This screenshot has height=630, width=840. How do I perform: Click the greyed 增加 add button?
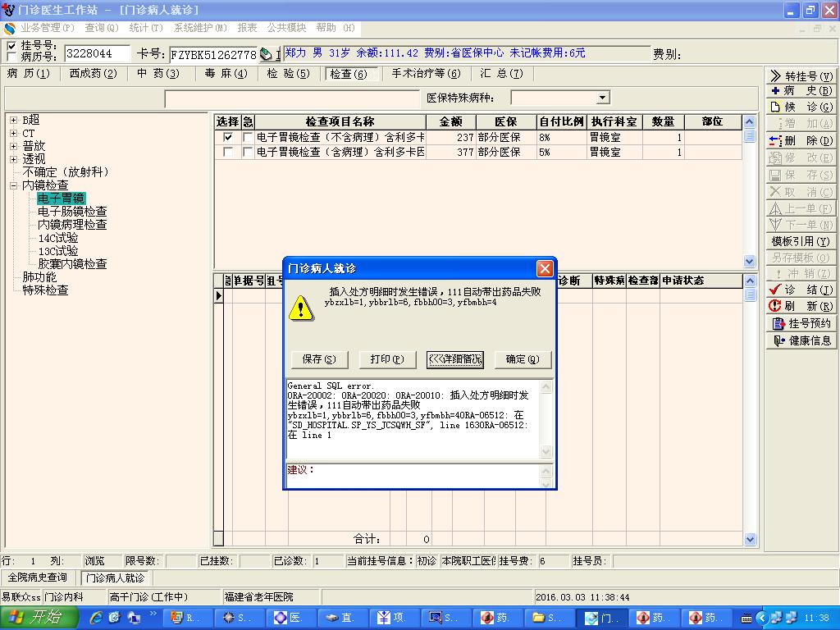801,124
